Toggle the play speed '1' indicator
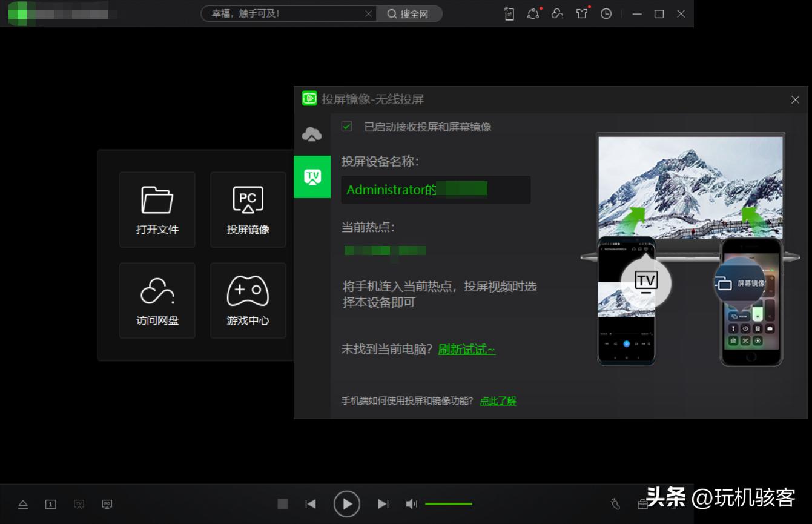This screenshot has height=524, width=812. pyautogui.click(x=51, y=503)
